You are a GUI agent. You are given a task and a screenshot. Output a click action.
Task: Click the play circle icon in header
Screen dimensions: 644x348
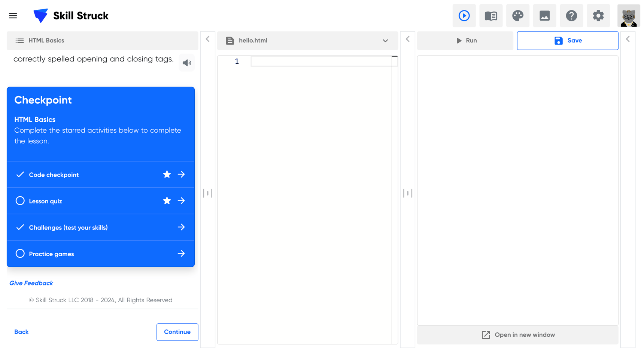(x=464, y=16)
